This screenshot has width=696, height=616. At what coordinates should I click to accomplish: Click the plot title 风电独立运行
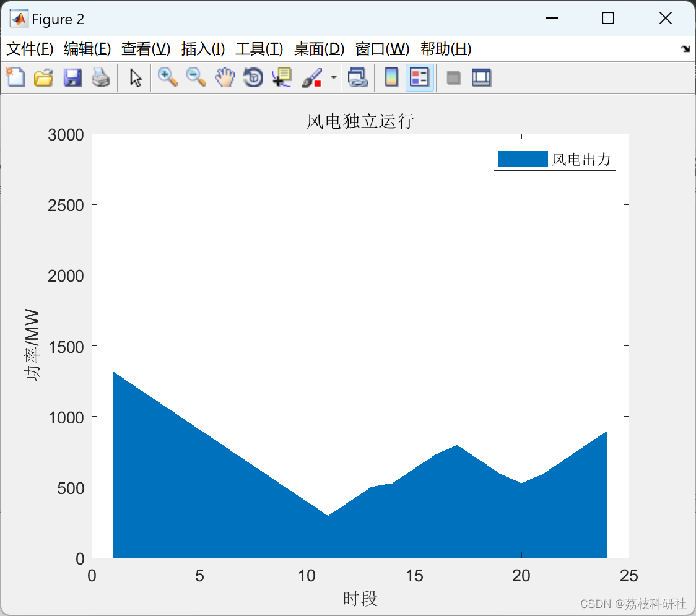tap(360, 121)
